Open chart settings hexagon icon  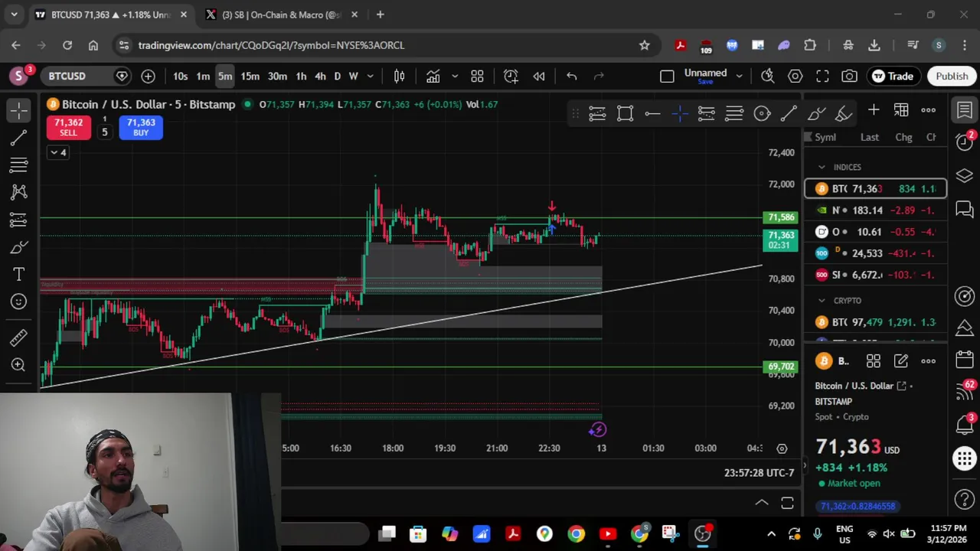(795, 76)
